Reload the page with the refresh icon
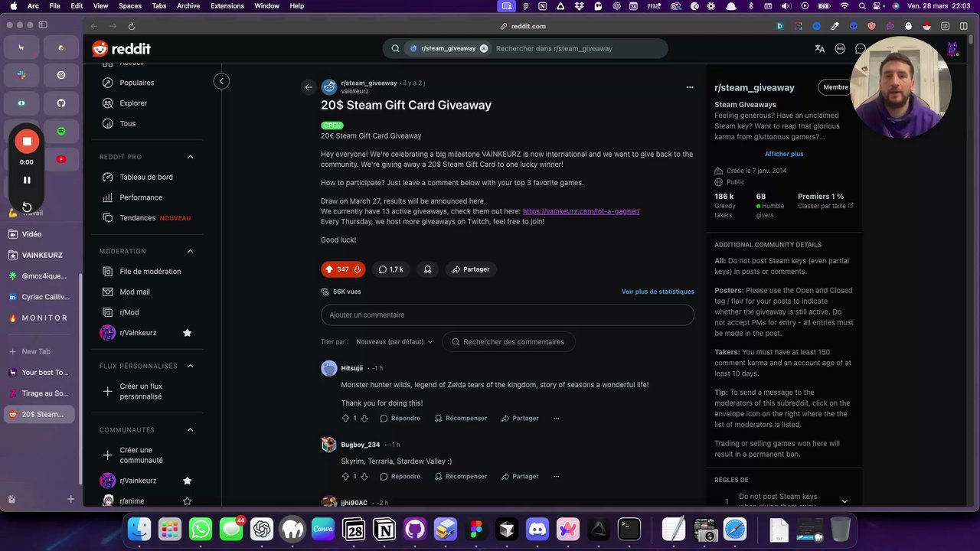This screenshot has height=551, width=980. point(132,26)
